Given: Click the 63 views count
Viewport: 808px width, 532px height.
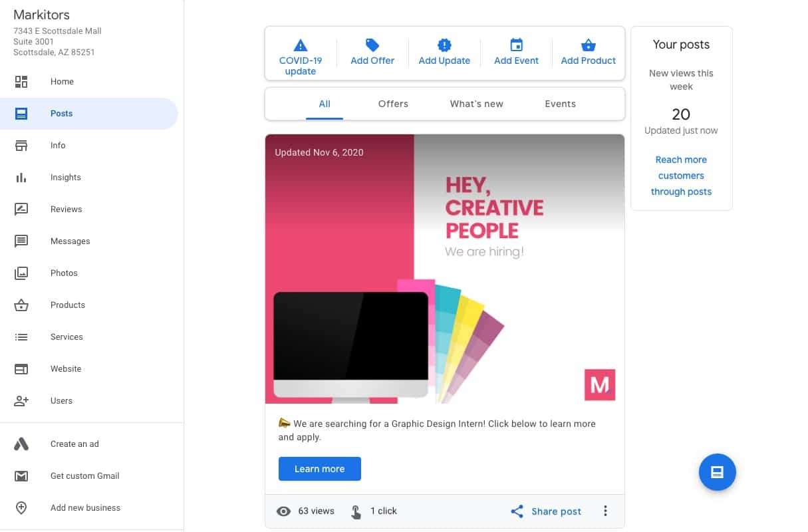Looking at the screenshot, I should [x=317, y=511].
